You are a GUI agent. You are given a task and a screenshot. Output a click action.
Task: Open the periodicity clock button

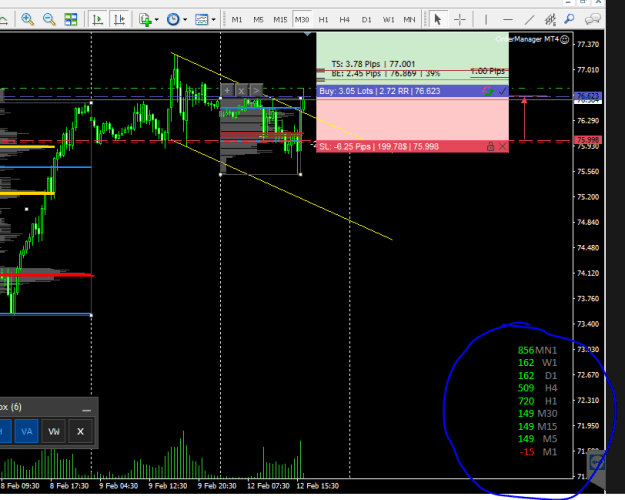(x=173, y=19)
